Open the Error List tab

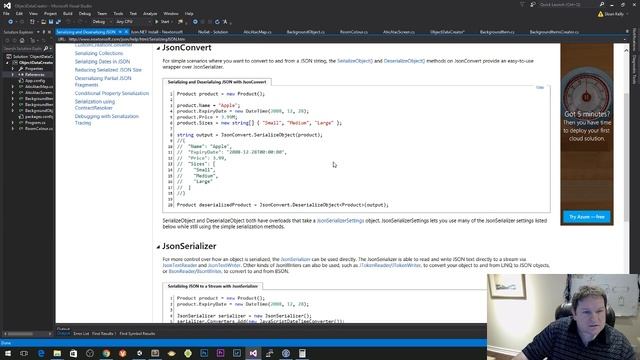point(81,334)
